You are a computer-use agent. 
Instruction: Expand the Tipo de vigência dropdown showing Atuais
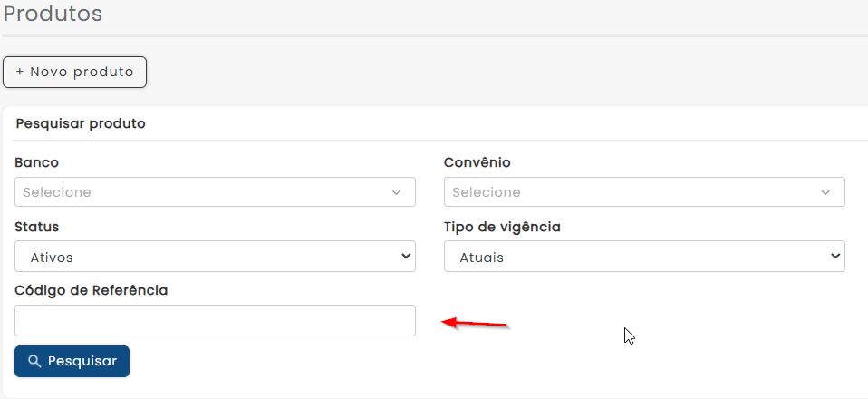coord(643,257)
